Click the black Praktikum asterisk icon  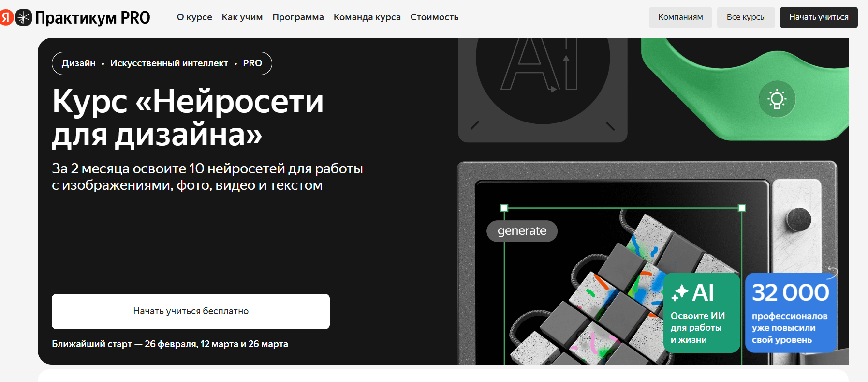pyautogui.click(x=24, y=17)
